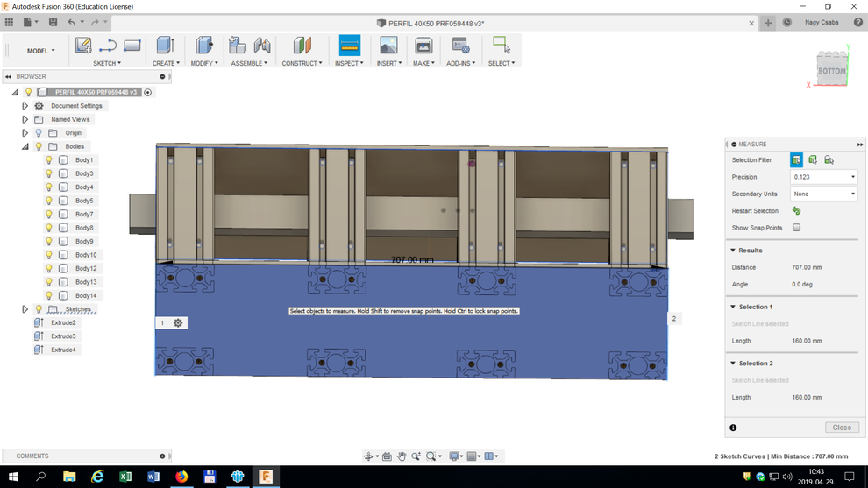Enable the Show Snap Points checkbox
The height and width of the screenshot is (488, 868).
(x=796, y=228)
